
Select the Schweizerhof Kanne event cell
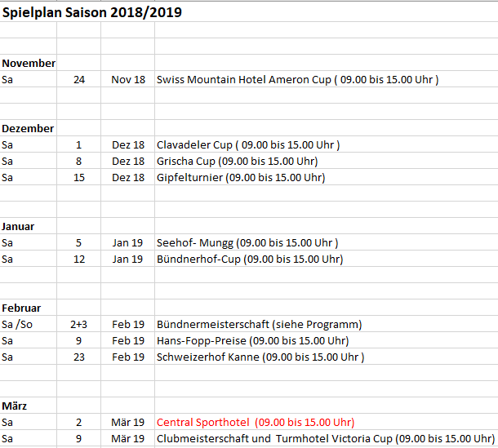260,357
